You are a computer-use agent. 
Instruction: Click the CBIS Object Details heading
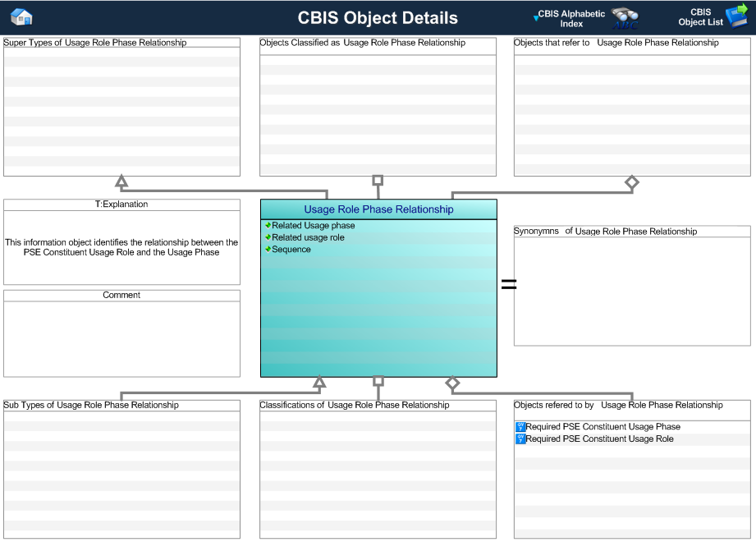tap(378, 18)
